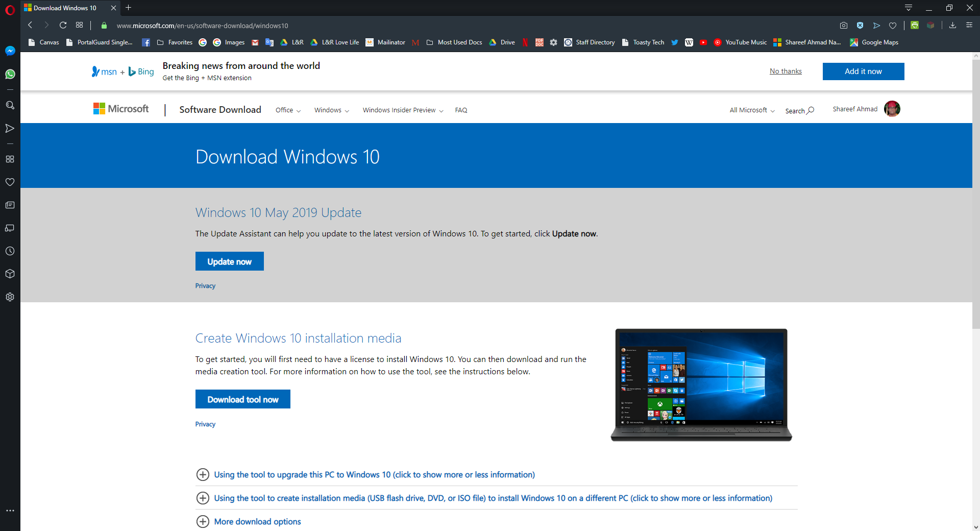Screen dimensions: 980x531
Task: Expand Windows Insider Preview dropdown
Action: [403, 110]
